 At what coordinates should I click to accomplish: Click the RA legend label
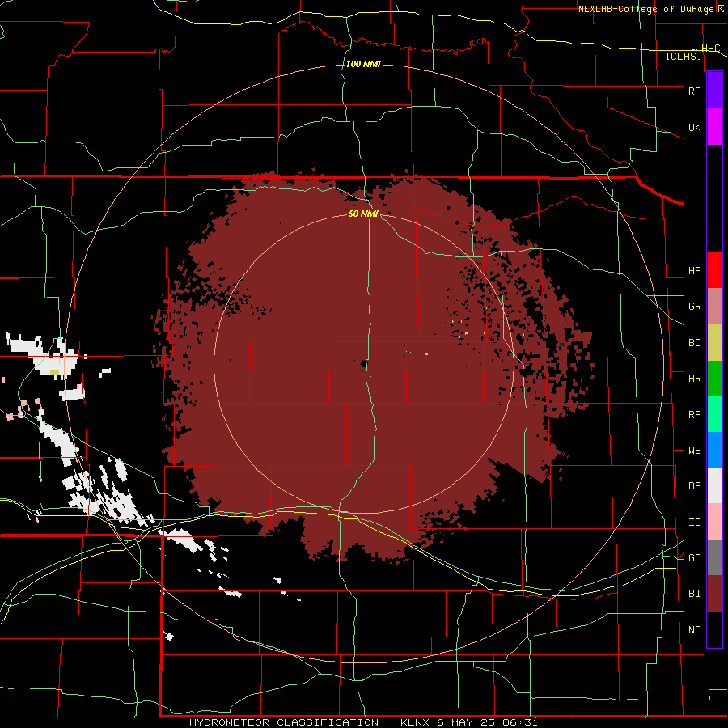694,415
